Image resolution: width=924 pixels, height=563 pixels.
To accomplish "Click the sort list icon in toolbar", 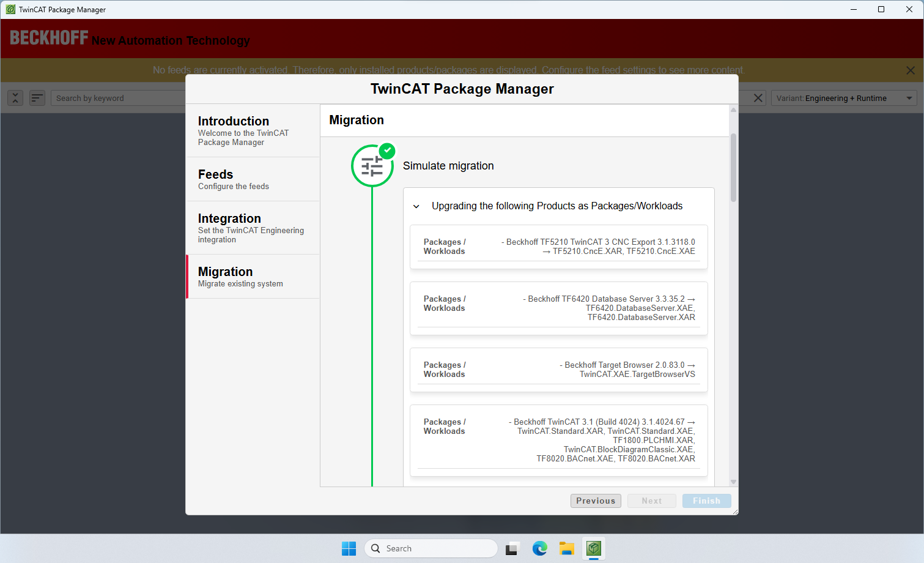I will click(x=37, y=98).
